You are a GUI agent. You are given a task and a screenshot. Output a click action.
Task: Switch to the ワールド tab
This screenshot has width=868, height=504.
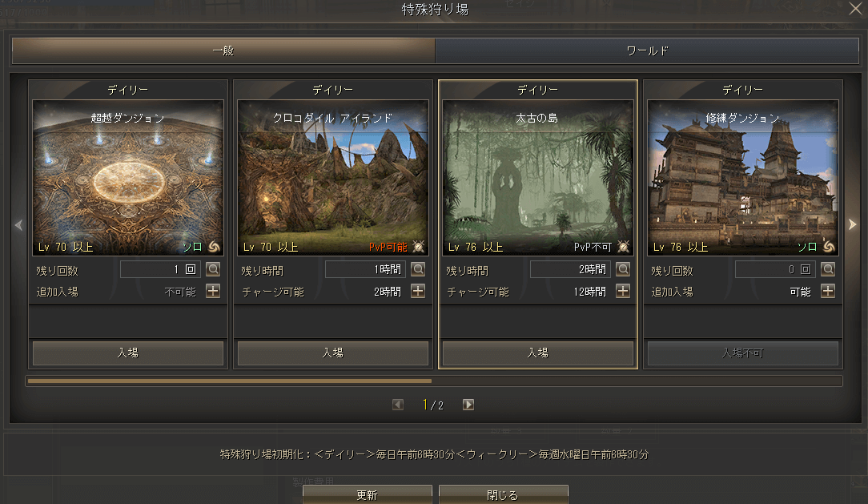647,51
